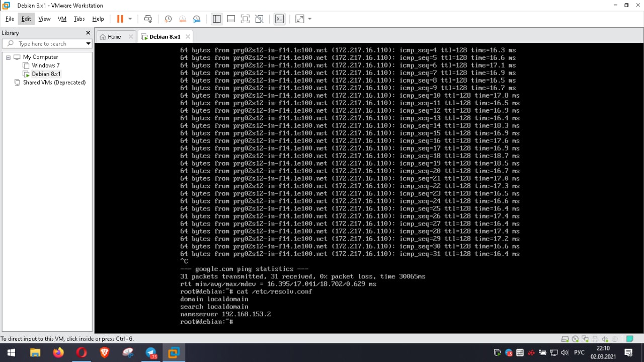This screenshot has width=644, height=362.
Task: Click VMware Workstation taskbar icon
Action: pyautogui.click(x=174, y=352)
